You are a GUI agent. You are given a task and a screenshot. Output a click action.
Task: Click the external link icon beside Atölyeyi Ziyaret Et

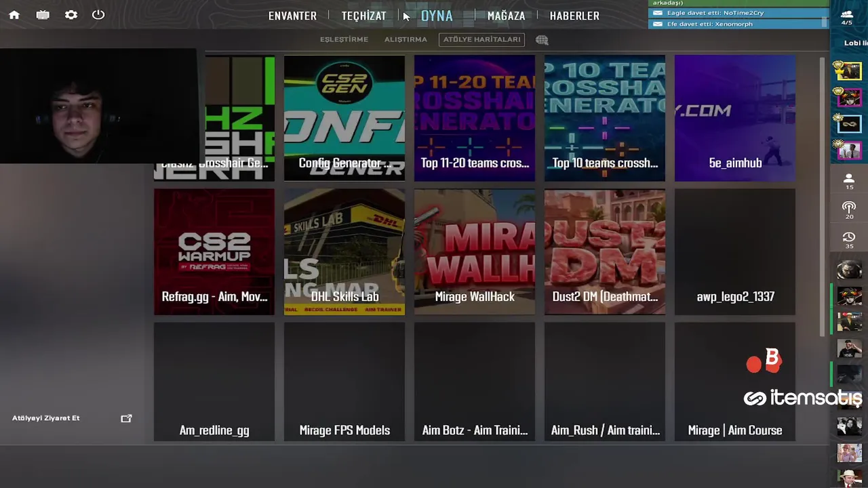coord(126,418)
